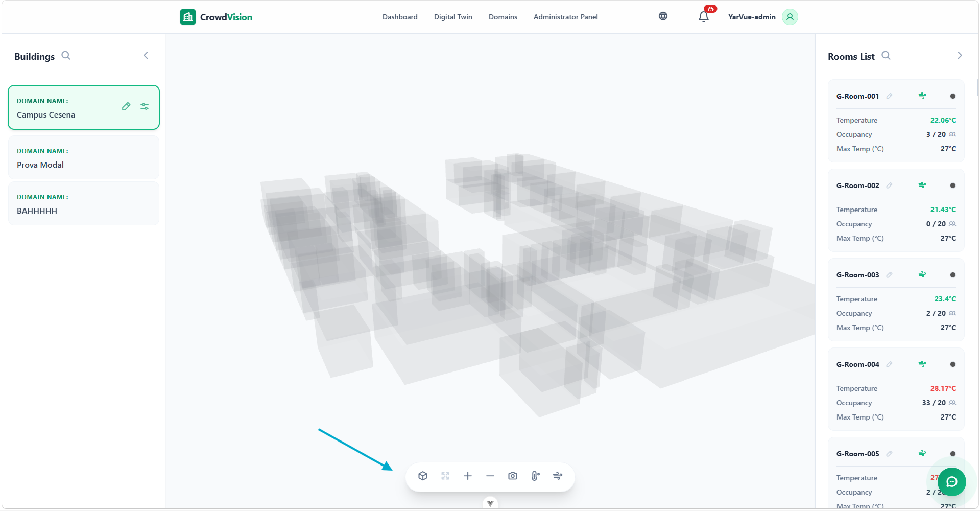Open the Domains menu
This screenshot has width=980, height=511.
[503, 17]
